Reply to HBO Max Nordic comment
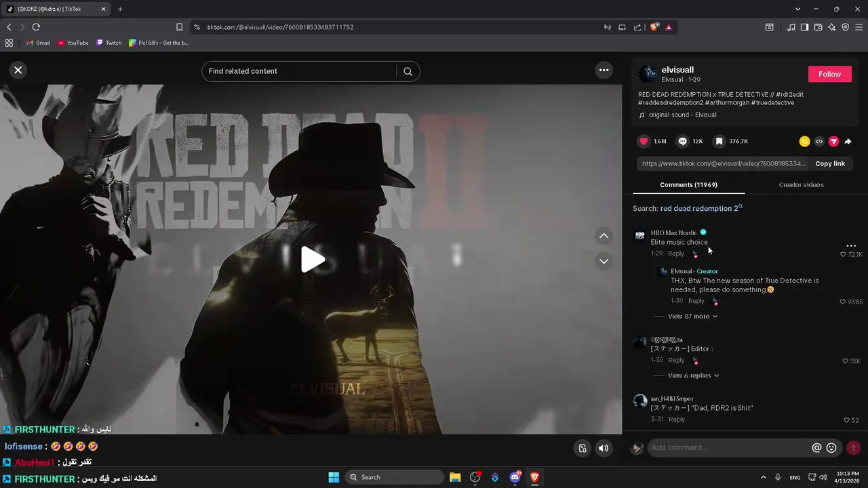868x488 pixels. (x=676, y=253)
